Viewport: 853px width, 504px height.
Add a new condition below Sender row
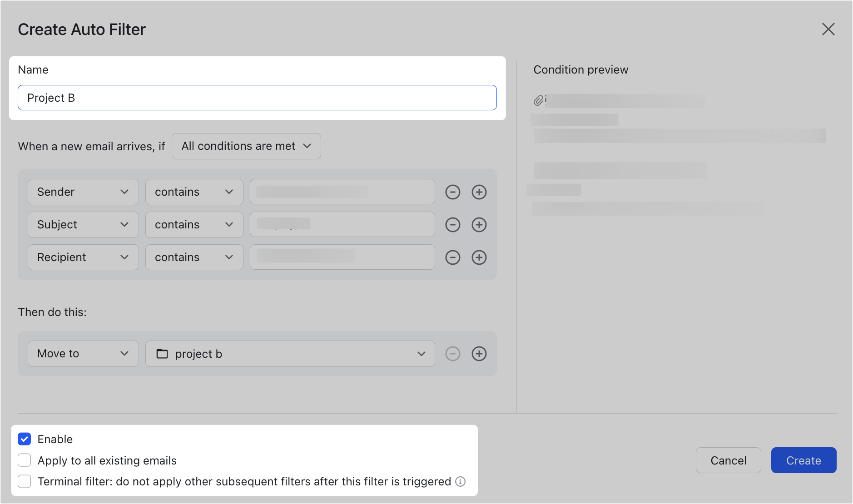pyautogui.click(x=479, y=192)
